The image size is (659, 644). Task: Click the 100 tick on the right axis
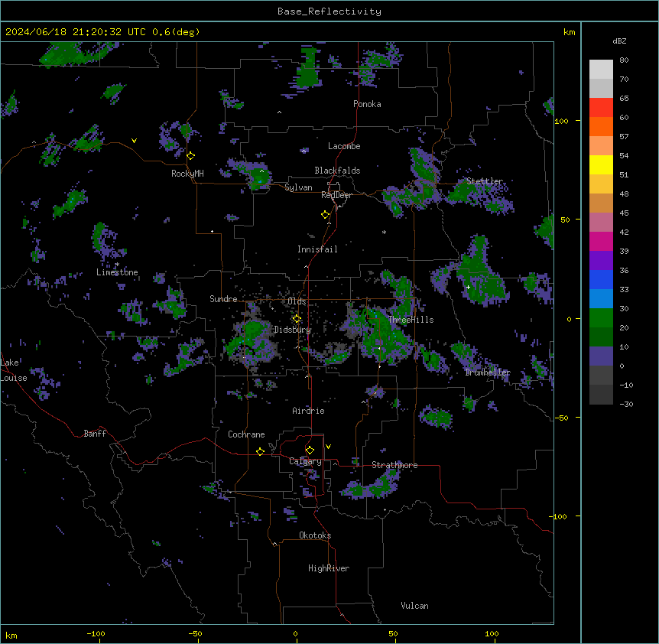561,121
